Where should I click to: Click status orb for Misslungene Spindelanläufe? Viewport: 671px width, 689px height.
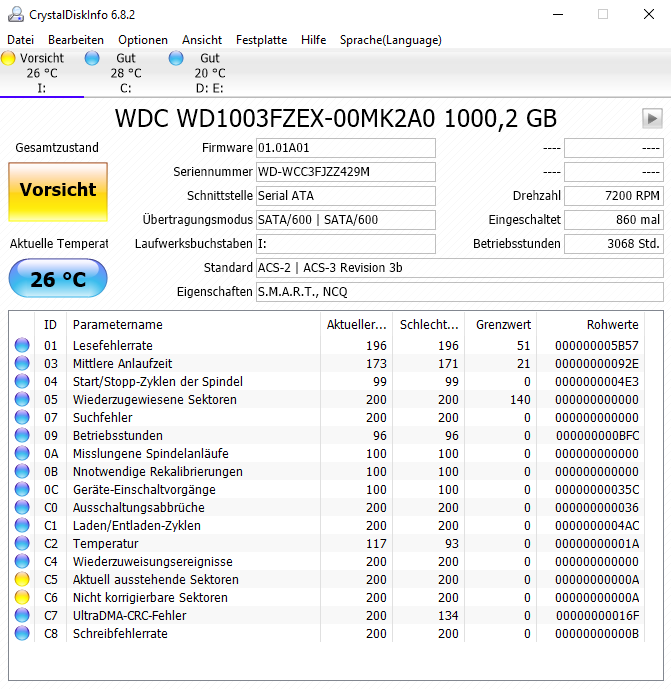[22, 453]
